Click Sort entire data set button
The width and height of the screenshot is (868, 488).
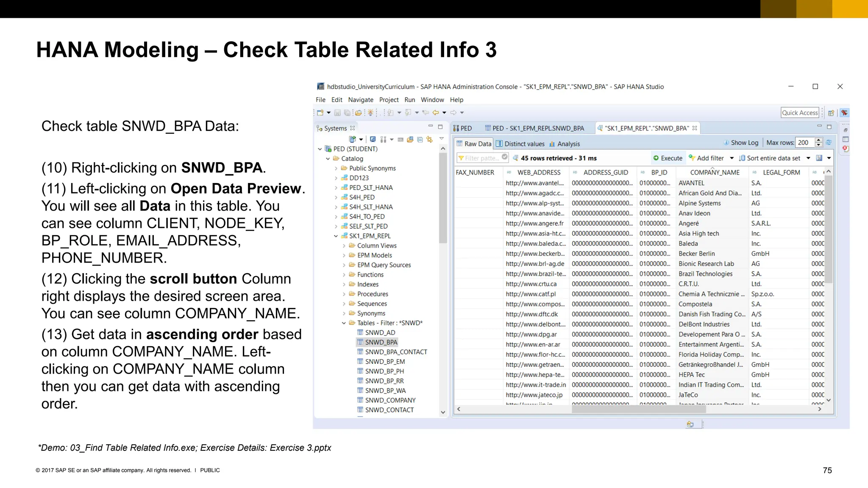[x=769, y=158]
